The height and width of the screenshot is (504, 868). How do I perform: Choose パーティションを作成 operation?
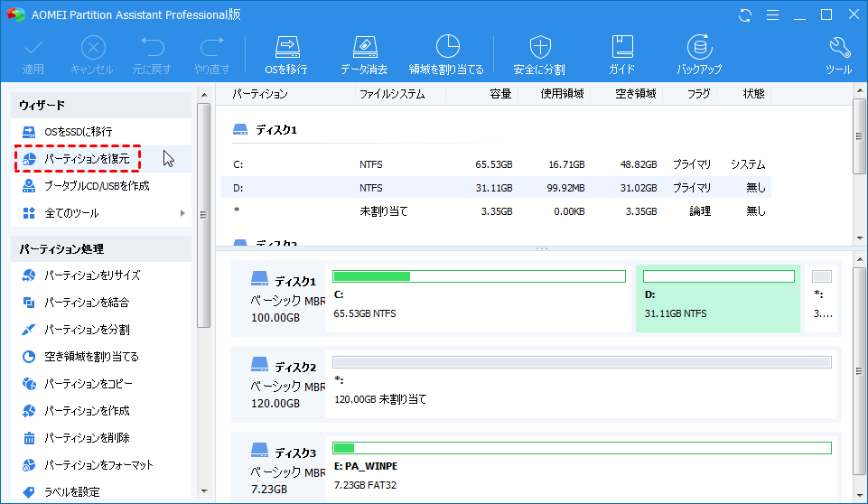pos(101,411)
